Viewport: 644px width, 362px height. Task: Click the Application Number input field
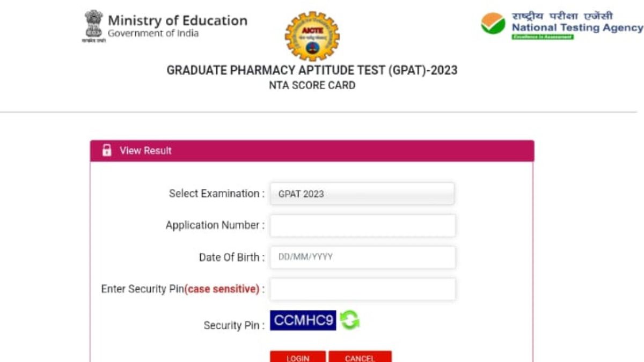pos(363,225)
